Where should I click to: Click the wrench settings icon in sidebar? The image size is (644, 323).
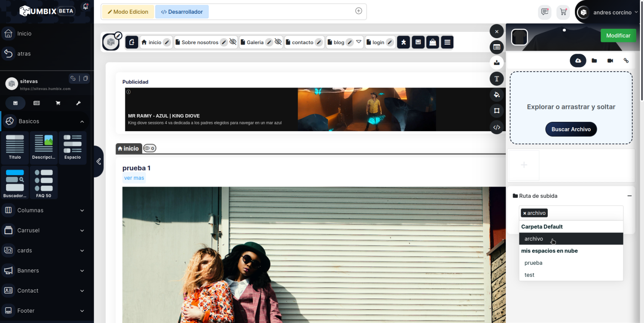point(79,103)
